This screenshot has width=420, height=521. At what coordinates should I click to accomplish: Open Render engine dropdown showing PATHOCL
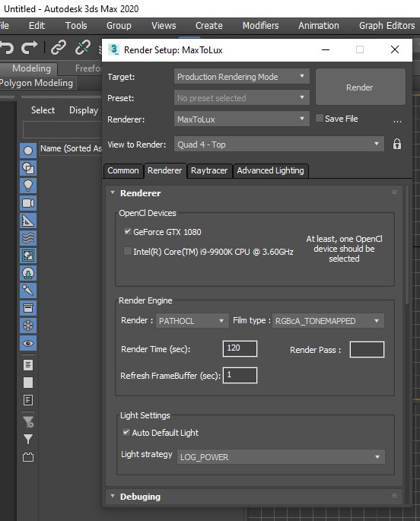[192, 321]
